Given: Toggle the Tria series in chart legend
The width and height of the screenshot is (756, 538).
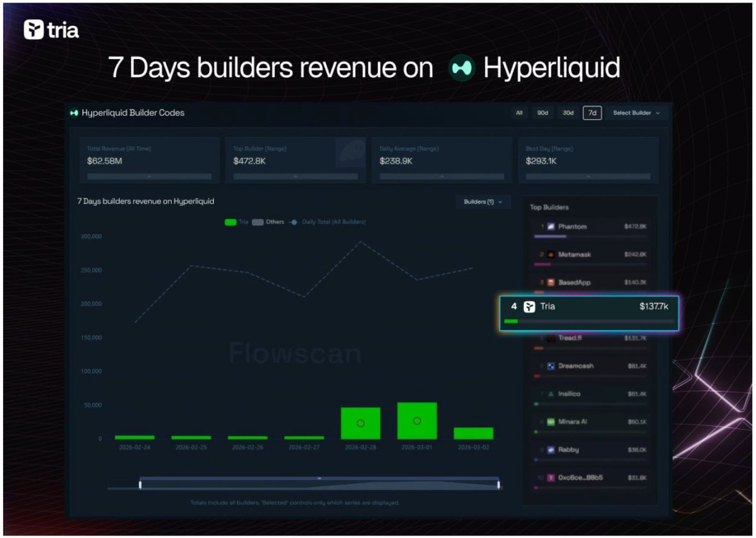Looking at the screenshot, I should click(236, 222).
